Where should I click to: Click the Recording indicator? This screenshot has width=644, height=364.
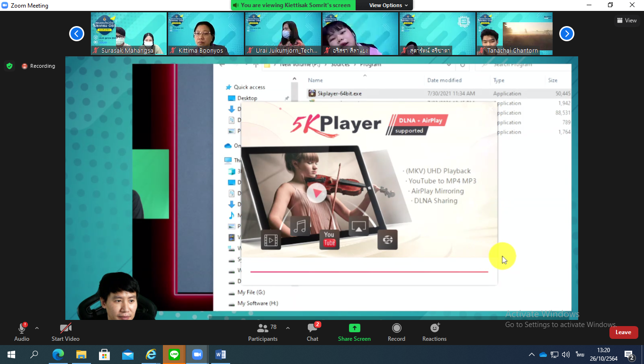[38, 66]
